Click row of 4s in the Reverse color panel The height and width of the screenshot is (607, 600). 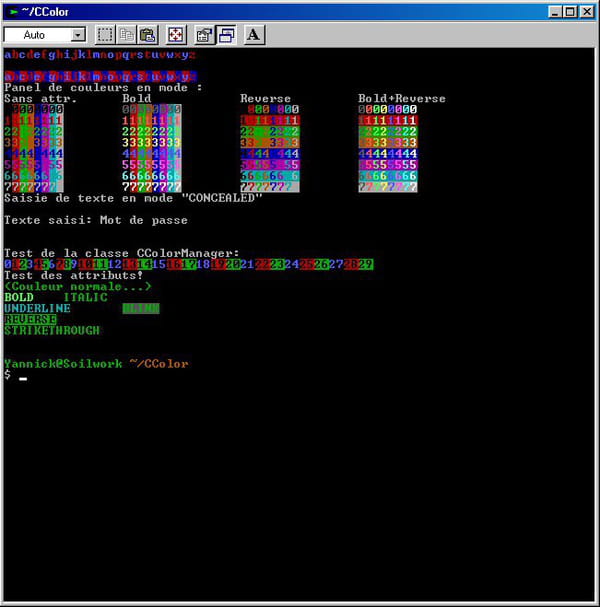click(269, 154)
